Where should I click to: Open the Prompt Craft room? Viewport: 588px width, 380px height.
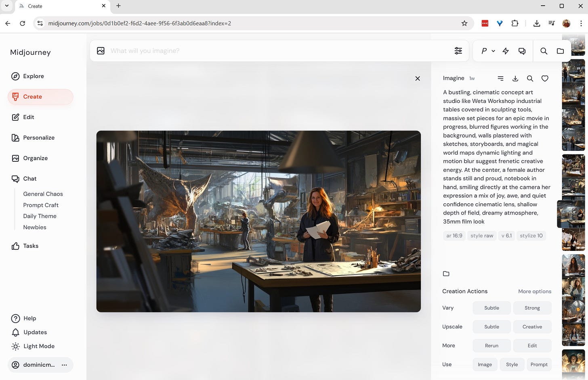point(41,205)
